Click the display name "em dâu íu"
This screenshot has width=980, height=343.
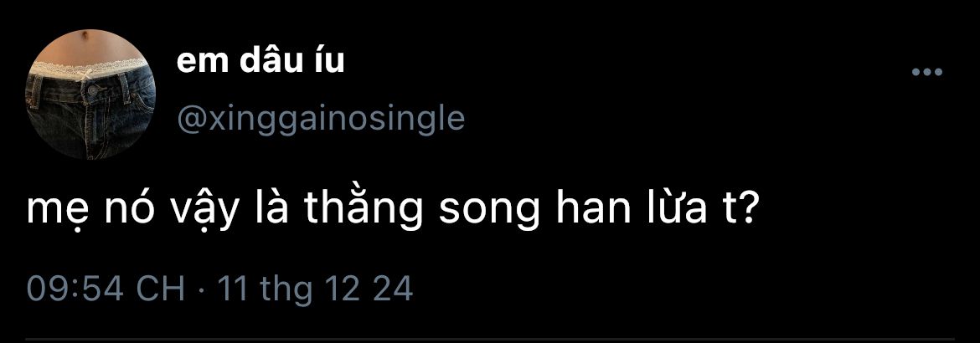pyautogui.click(x=260, y=62)
